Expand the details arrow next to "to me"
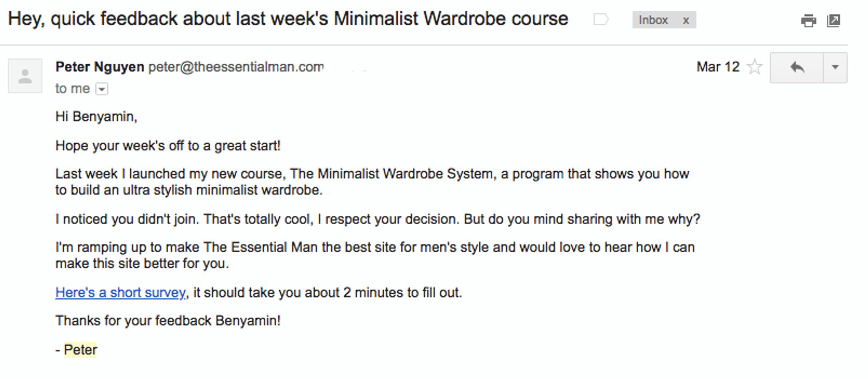Image resolution: width=868 pixels, height=379 pixels. (x=102, y=89)
